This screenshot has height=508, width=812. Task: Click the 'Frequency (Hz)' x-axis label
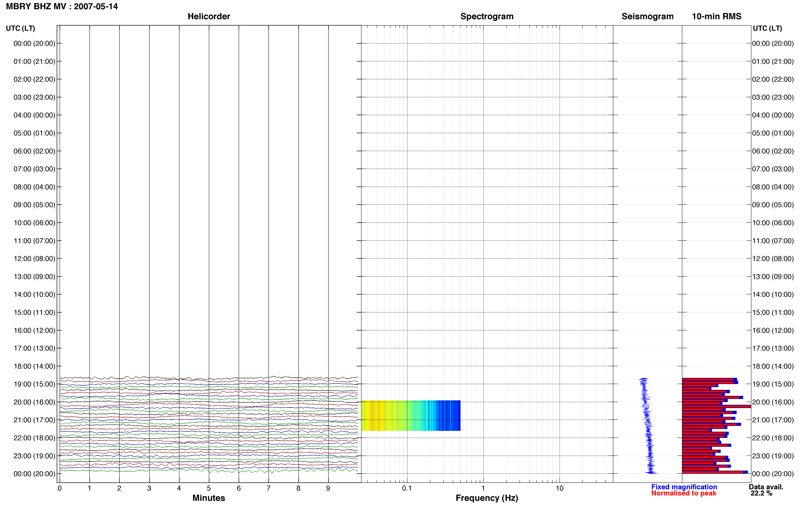coord(486,498)
